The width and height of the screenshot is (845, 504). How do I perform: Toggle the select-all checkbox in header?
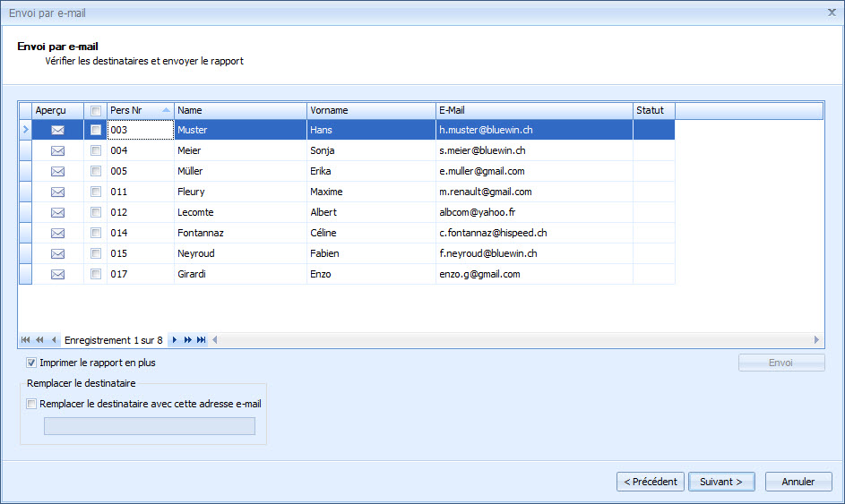pyautogui.click(x=96, y=110)
